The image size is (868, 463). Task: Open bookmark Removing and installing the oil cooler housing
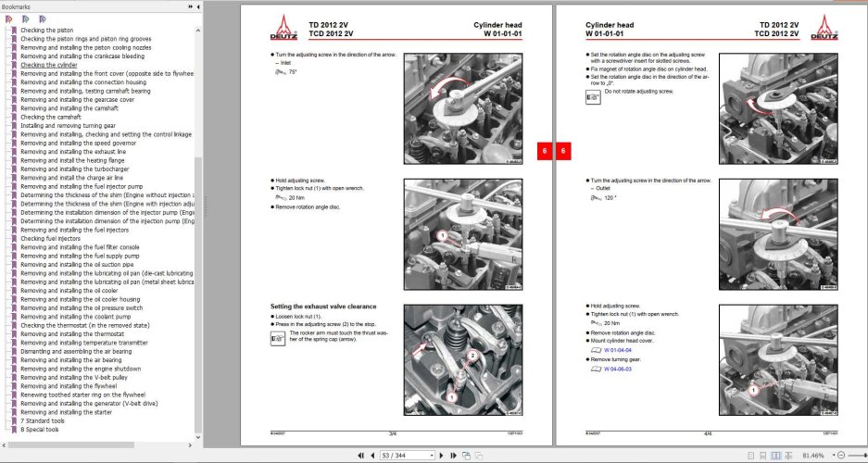[81, 299]
